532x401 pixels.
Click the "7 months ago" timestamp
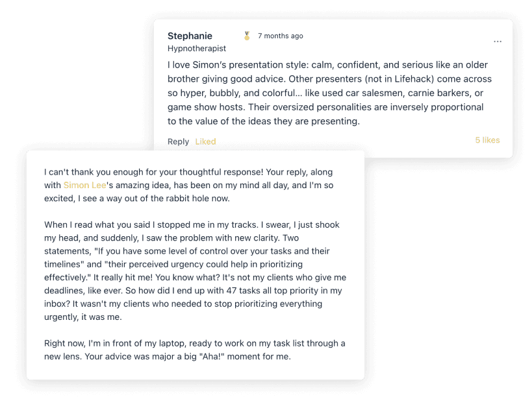click(280, 36)
